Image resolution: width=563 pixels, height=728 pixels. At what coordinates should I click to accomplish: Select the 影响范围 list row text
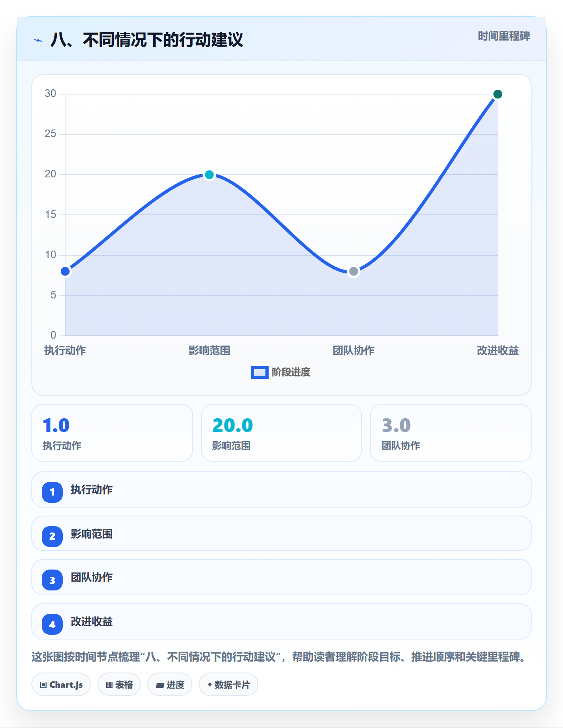pyautogui.click(x=92, y=534)
